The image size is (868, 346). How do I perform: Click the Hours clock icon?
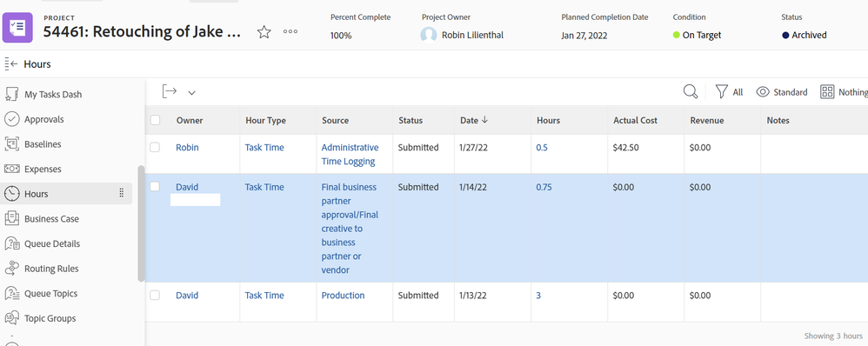point(11,194)
